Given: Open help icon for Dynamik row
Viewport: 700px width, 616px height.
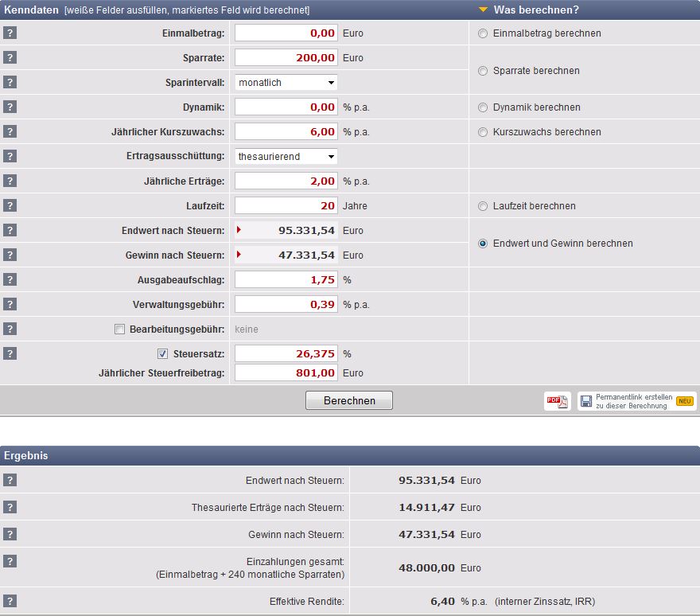Looking at the screenshot, I should [10, 107].
